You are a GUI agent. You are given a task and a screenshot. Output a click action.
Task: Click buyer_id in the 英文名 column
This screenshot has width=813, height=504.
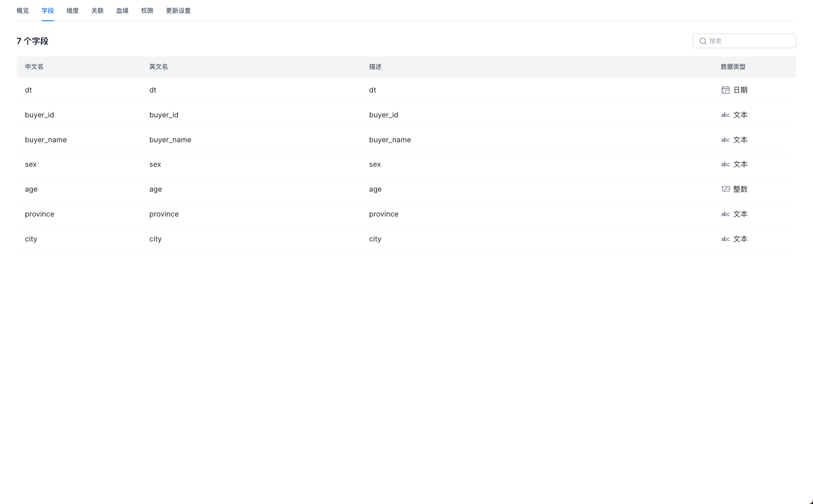pos(164,115)
